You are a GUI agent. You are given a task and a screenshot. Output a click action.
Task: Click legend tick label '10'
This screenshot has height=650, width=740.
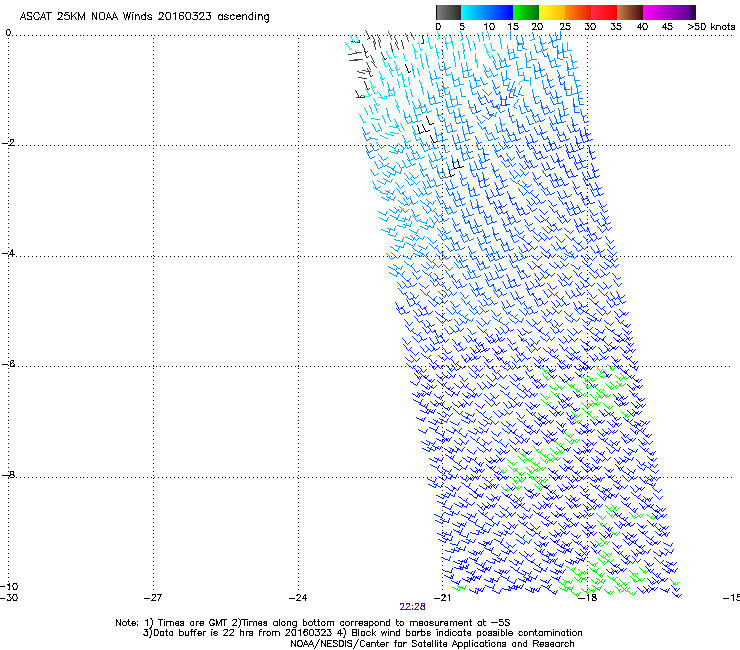tap(489, 27)
